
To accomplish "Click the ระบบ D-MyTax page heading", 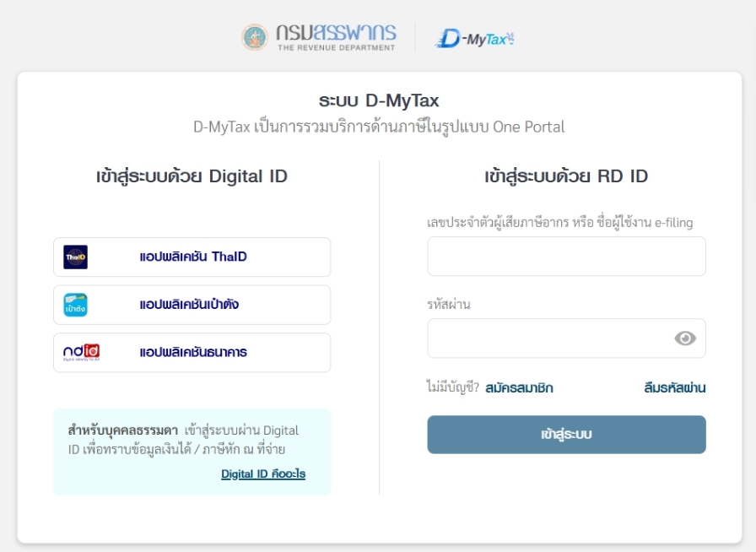I will coord(379,101).
